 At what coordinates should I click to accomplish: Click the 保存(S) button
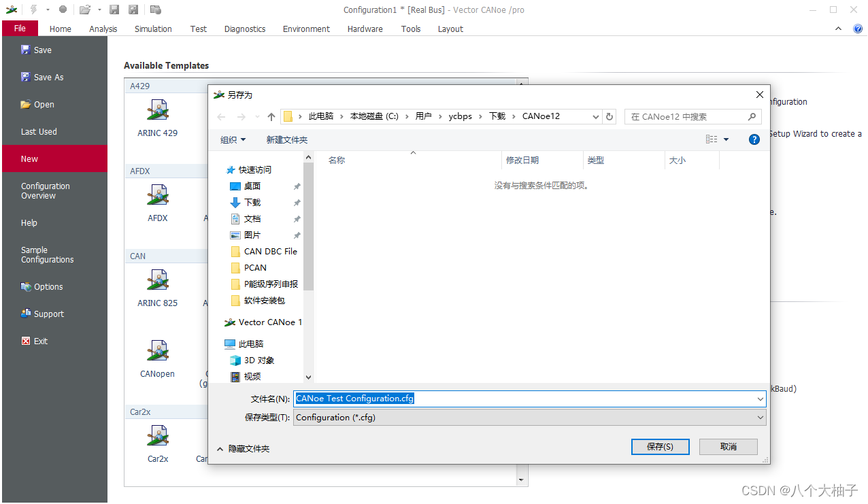pyautogui.click(x=660, y=446)
